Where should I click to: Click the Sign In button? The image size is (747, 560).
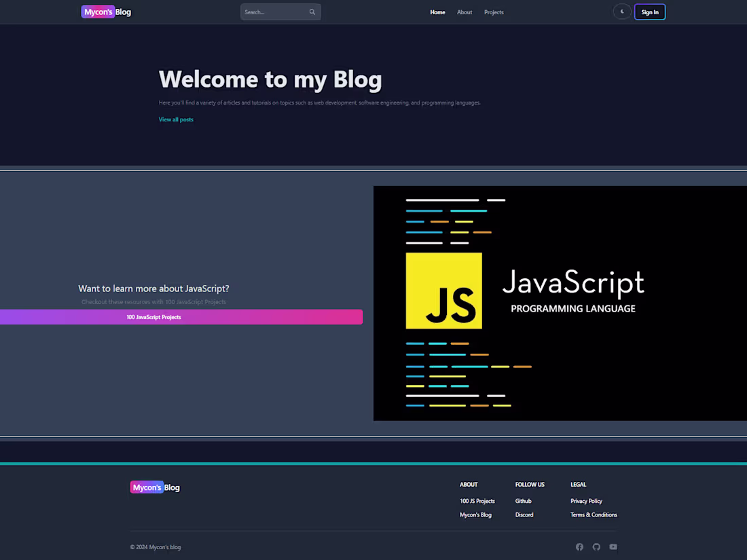(x=649, y=12)
